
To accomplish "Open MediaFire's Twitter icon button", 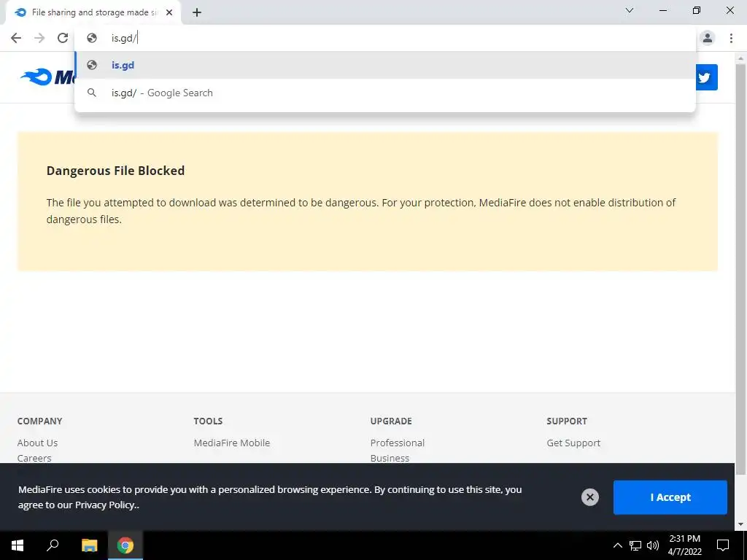I will pos(706,77).
